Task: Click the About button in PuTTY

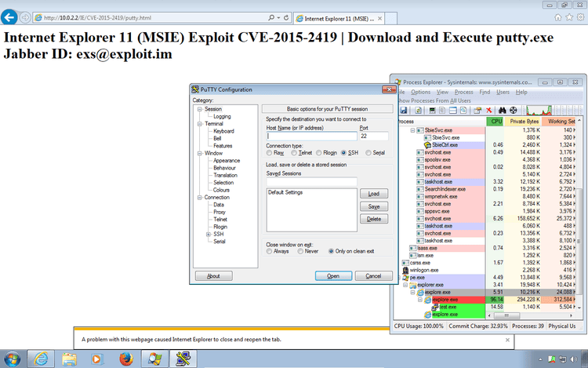Action: tap(214, 275)
